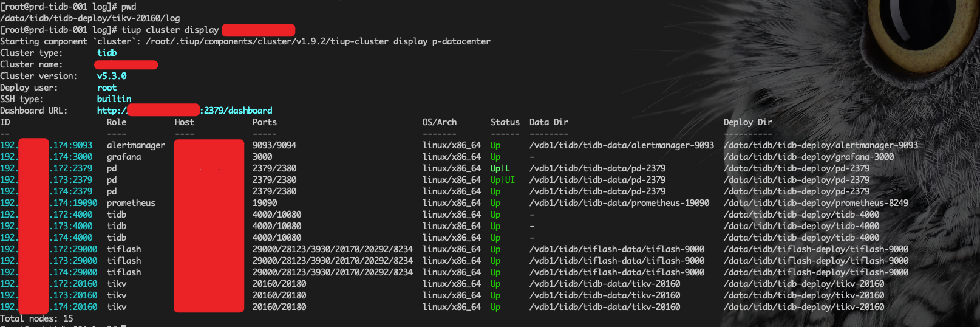Viewport: 980px width, 327px height.
Task: Click the 'Up|L' leader status of pd
Action: point(500,168)
